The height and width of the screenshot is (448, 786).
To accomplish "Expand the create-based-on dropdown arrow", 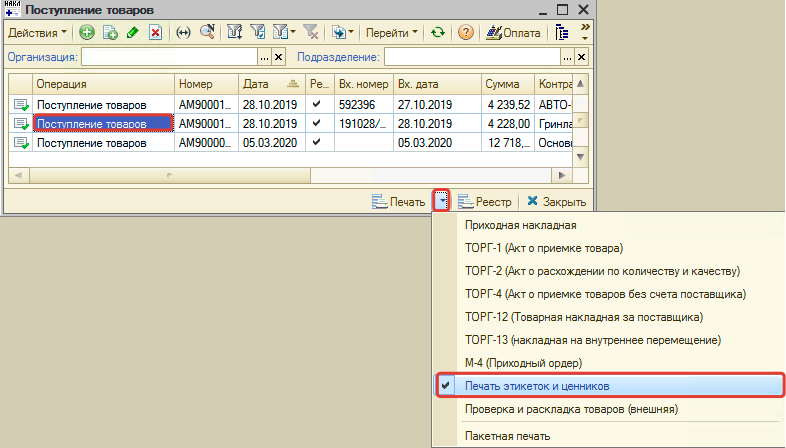I will click(x=351, y=33).
